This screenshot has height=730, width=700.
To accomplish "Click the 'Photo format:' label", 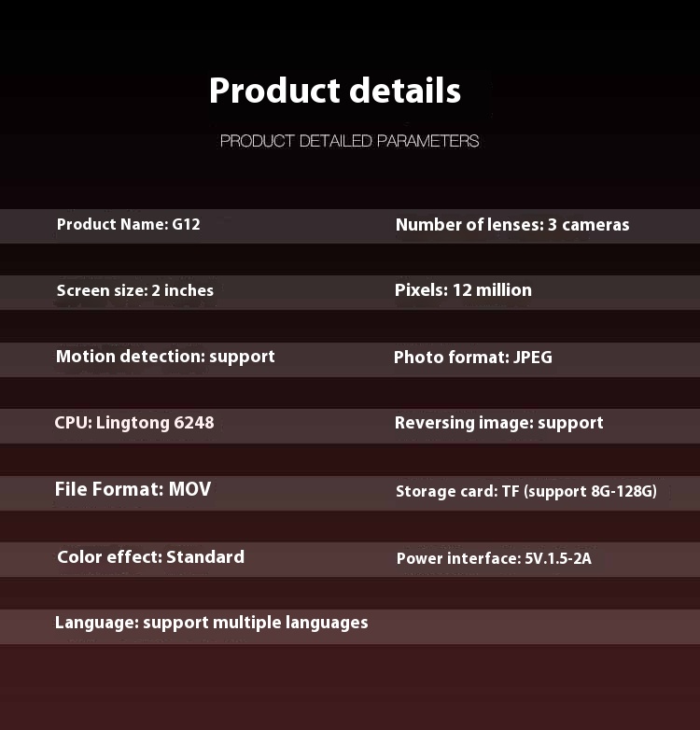I will 451,358.
